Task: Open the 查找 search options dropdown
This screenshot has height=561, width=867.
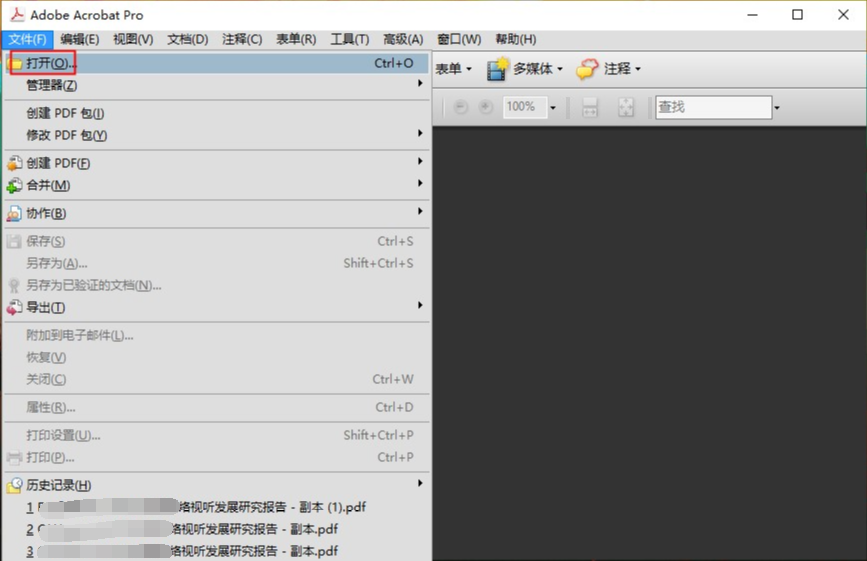Action: 777,108
